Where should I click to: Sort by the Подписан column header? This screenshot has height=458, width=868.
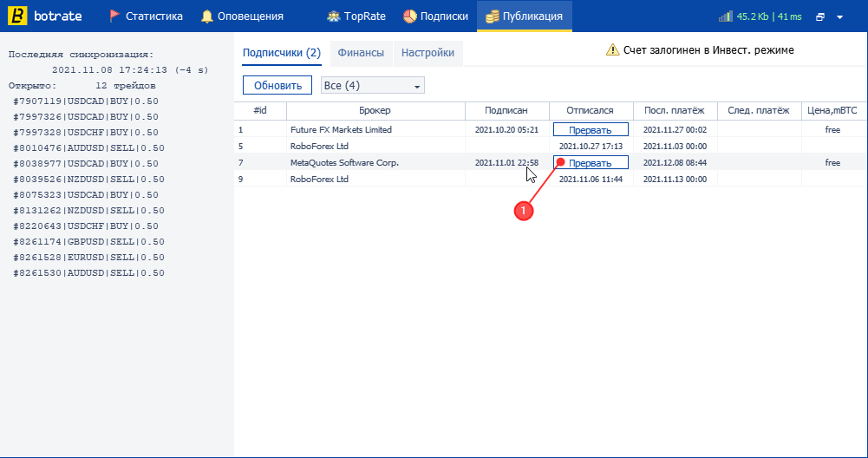coord(506,111)
